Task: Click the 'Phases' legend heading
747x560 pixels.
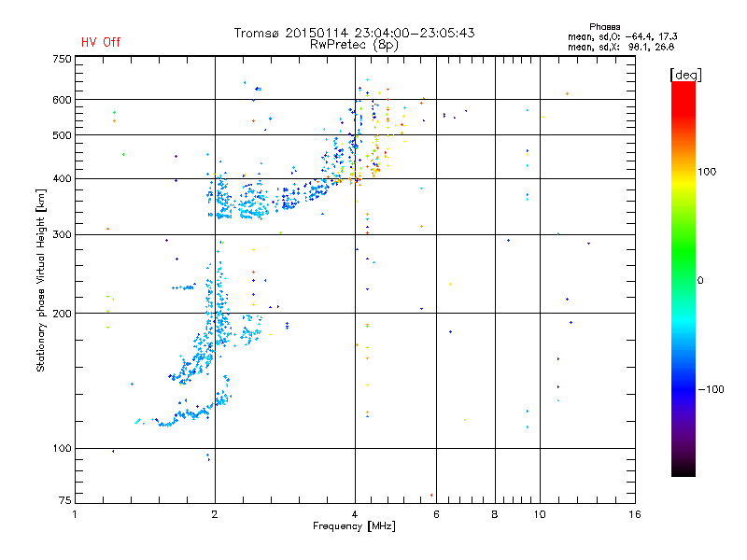Action: point(604,27)
